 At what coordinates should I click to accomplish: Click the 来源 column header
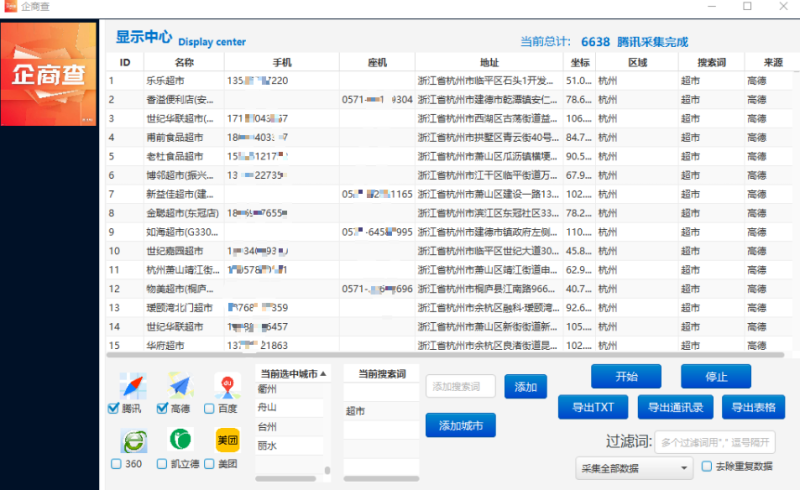[772, 62]
